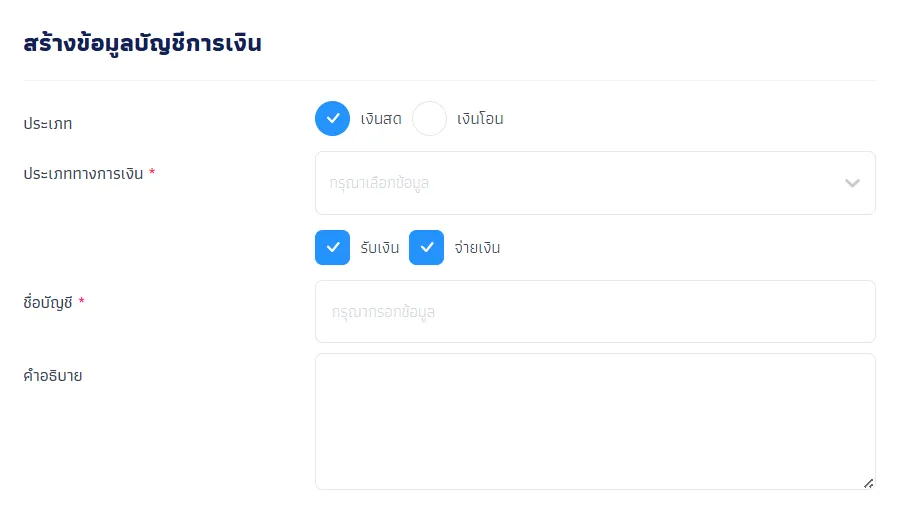Select the เงินโอน radio button
The width and height of the screenshot is (897, 518).
pyautogui.click(x=429, y=118)
